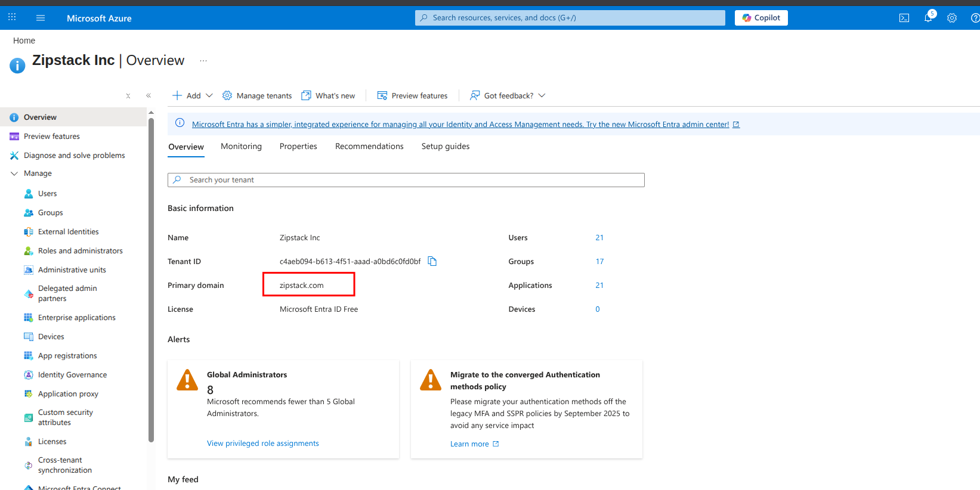Open the Azure portal hamburger menu
Image resolution: width=980 pixels, height=490 pixels.
41,18
